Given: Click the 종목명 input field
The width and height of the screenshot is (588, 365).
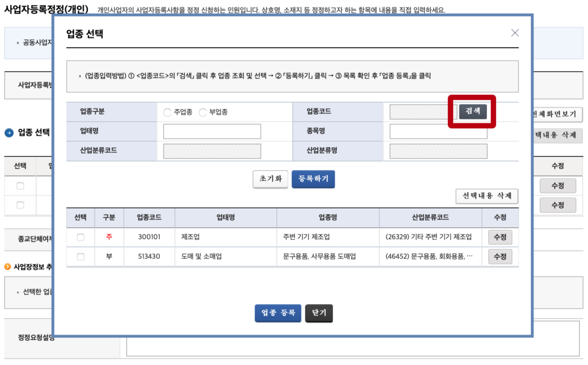Looking at the screenshot, I should click(438, 131).
